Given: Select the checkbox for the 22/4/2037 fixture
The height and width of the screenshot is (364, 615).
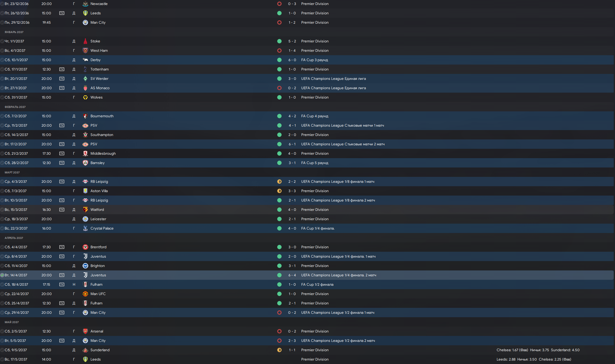Looking at the screenshot, I should [x=2, y=294].
